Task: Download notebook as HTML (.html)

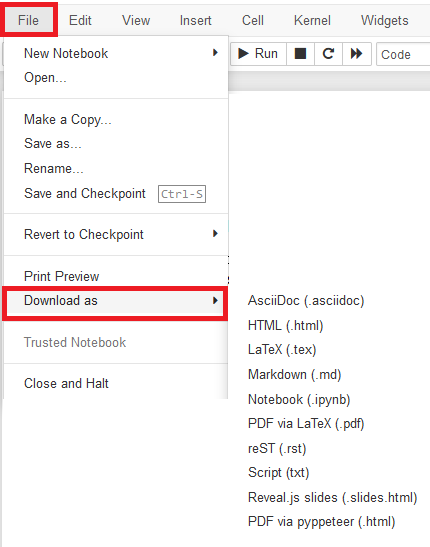Action: tap(285, 325)
